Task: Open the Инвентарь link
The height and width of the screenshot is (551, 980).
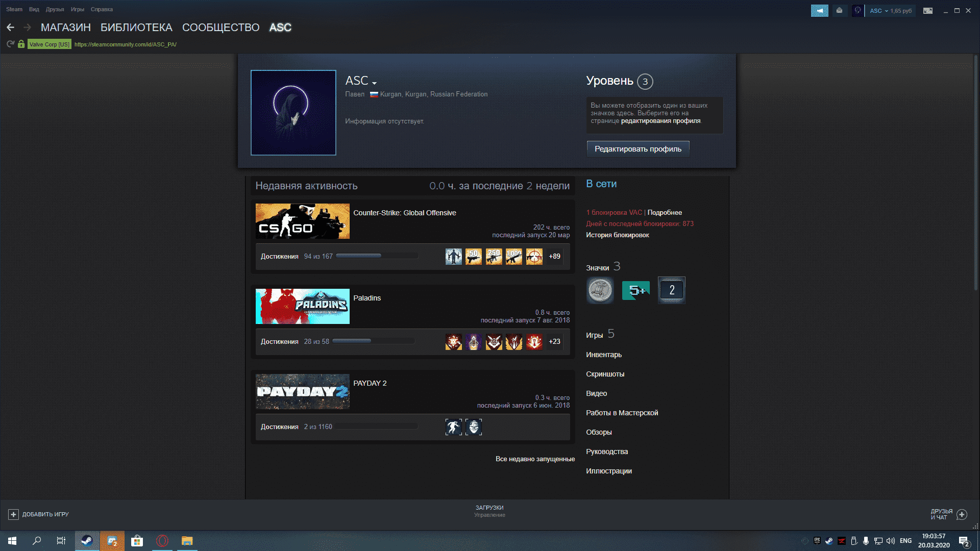Action: tap(604, 355)
